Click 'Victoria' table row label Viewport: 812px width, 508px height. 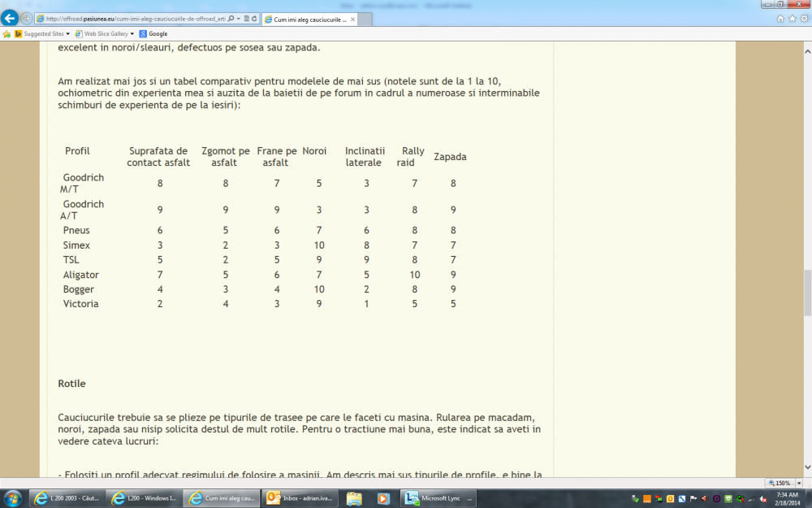(80, 304)
